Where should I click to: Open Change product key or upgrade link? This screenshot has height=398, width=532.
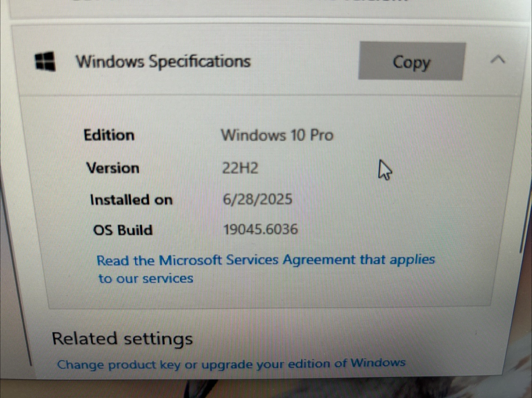click(231, 364)
